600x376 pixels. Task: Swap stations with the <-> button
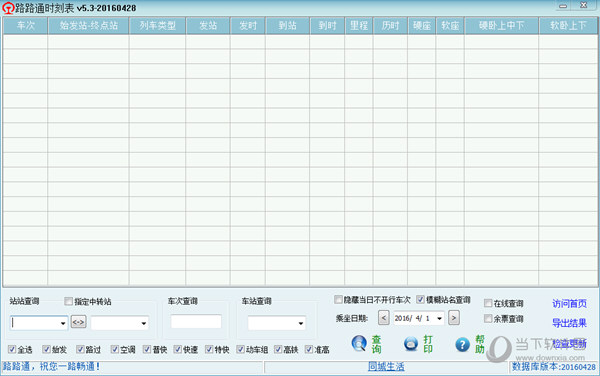pyautogui.click(x=78, y=322)
